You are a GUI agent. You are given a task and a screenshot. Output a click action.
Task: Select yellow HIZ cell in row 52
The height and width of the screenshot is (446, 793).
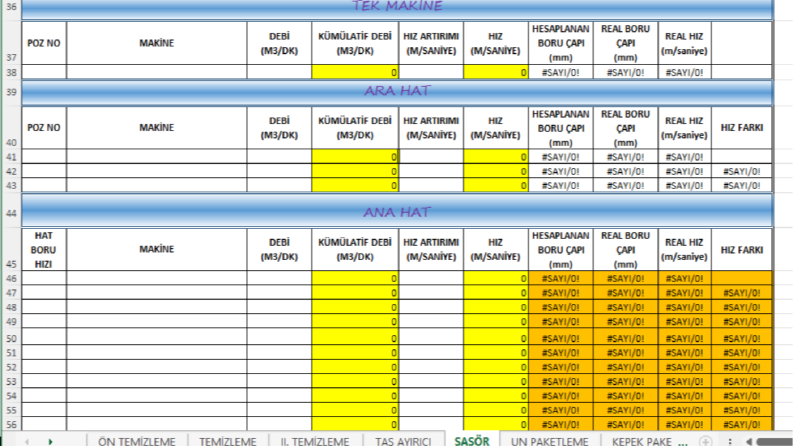[496, 367]
